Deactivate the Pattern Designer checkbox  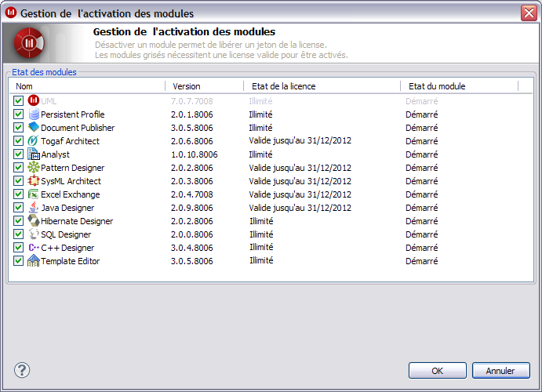18,168
